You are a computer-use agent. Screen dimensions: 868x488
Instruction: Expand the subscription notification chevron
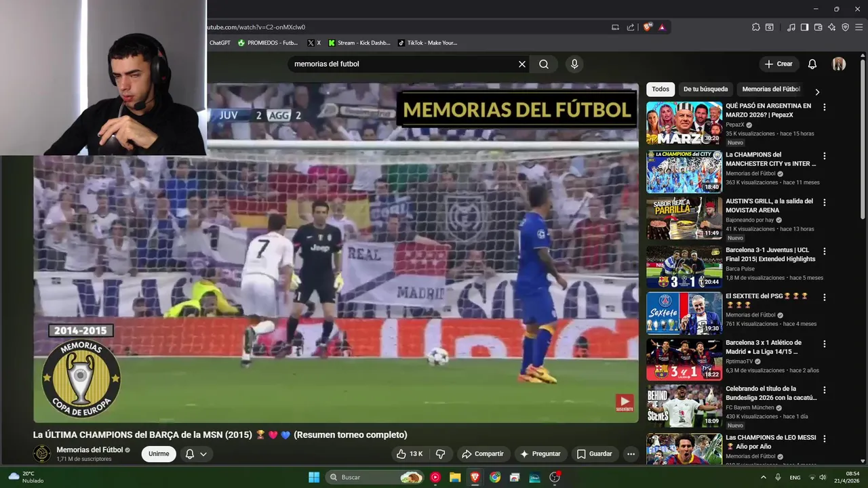click(203, 454)
